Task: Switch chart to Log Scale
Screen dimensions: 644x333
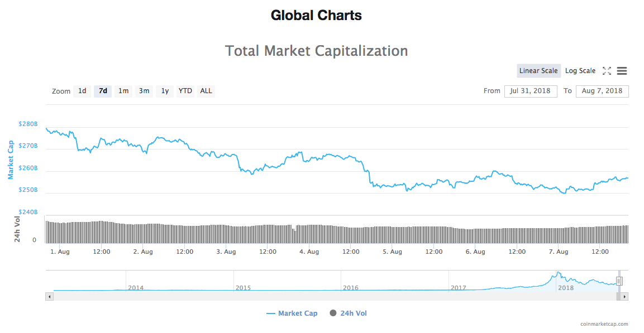Action: [580, 71]
